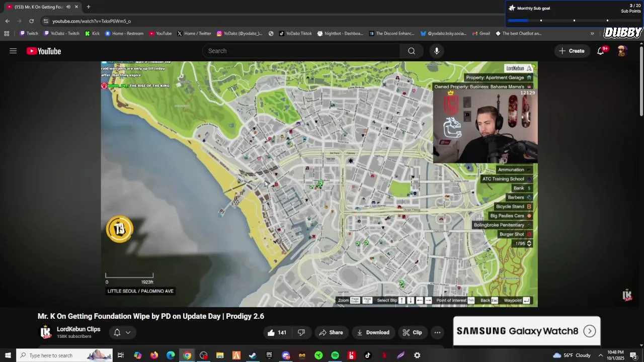This screenshot has height=362, width=644.
Task: Open more actions ellipsis menu
Action: [437, 332]
